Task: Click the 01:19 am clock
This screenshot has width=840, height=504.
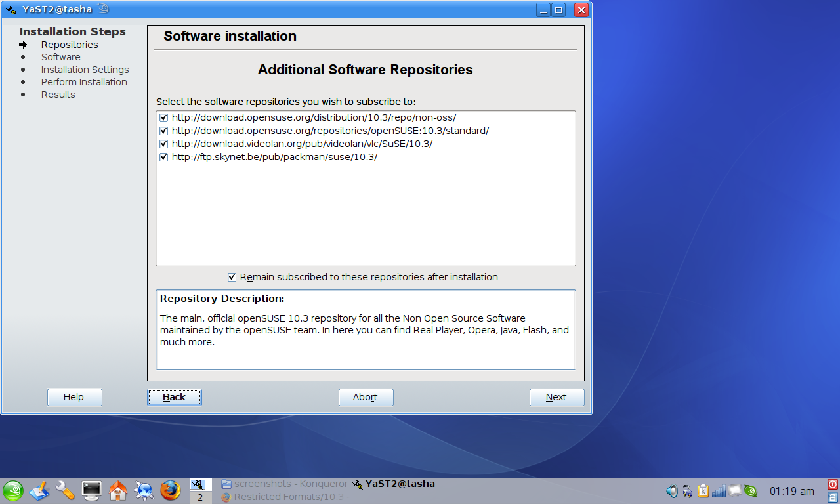Action: point(792,491)
